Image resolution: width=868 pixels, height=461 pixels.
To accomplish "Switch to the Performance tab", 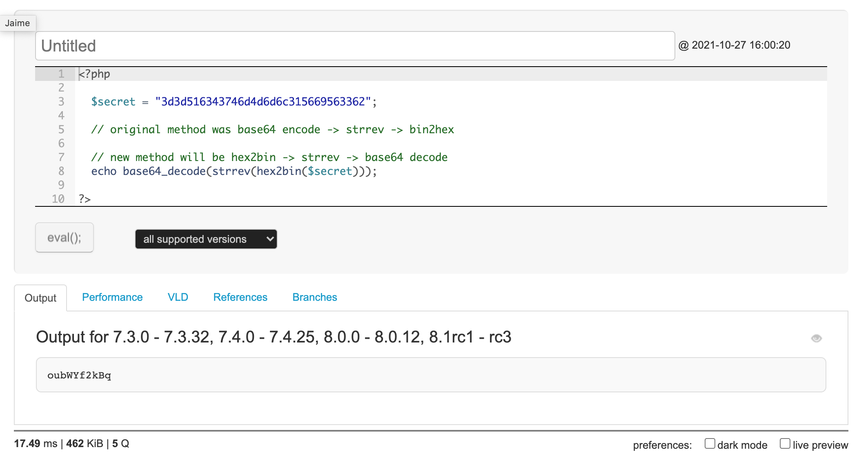I will point(112,297).
